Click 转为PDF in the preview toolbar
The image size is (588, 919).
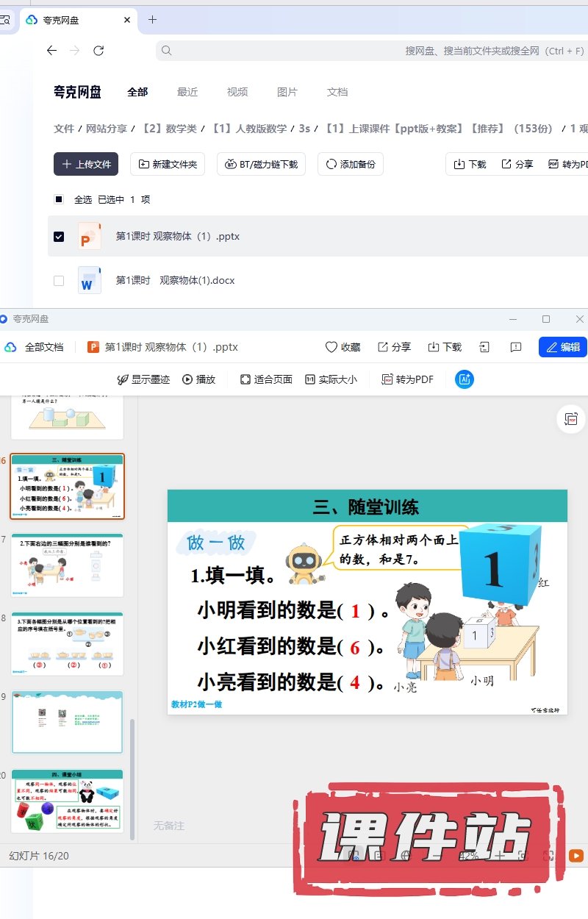[407, 379]
